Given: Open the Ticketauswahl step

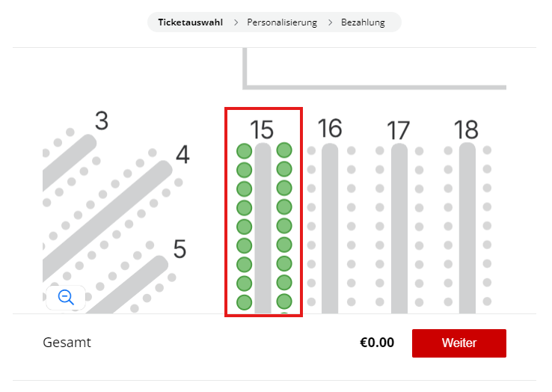Looking at the screenshot, I should [x=190, y=22].
